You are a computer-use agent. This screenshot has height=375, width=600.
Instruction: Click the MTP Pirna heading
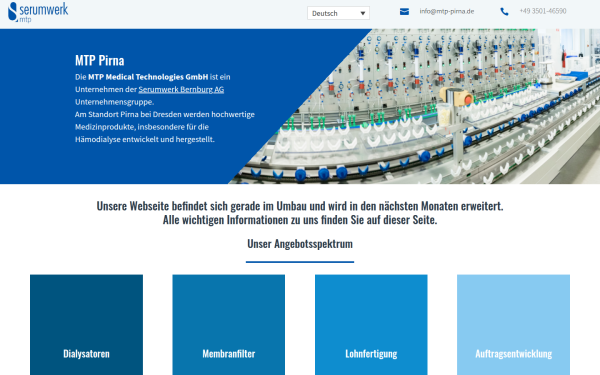(x=99, y=60)
